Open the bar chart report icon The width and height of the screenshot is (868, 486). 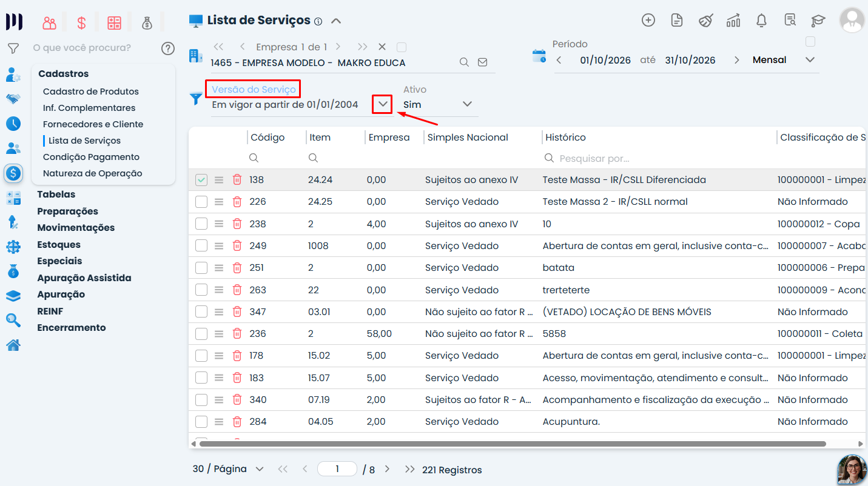coord(733,20)
